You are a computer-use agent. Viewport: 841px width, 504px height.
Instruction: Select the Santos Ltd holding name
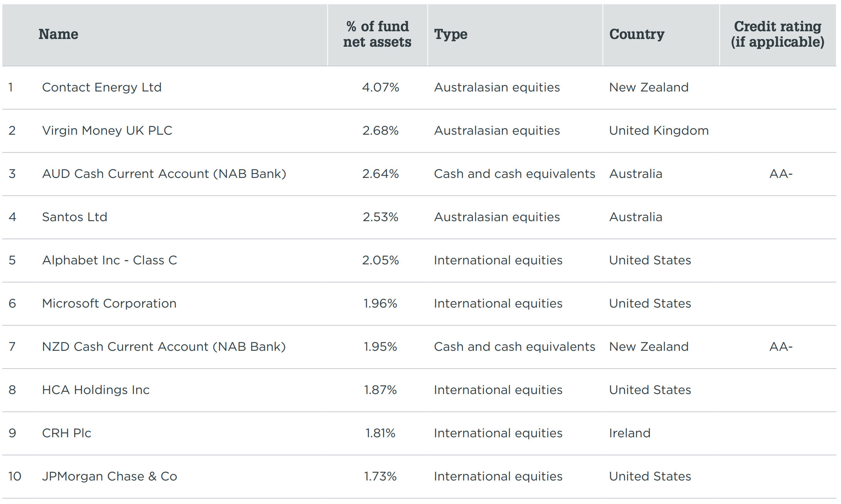click(x=75, y=217)
